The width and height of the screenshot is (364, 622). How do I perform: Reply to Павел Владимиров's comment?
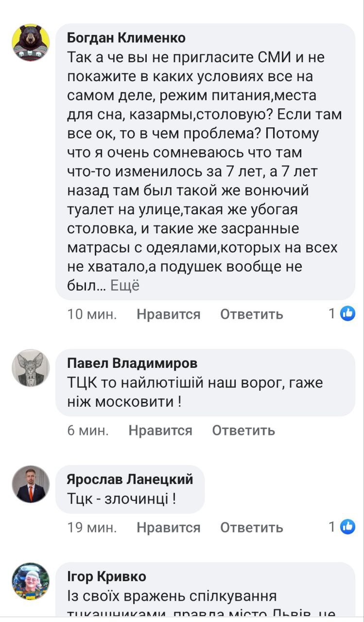(x=243, y=431)
